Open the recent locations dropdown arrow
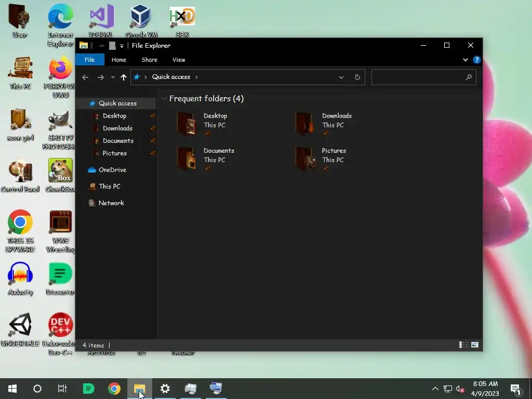 [x=113, y=77]
